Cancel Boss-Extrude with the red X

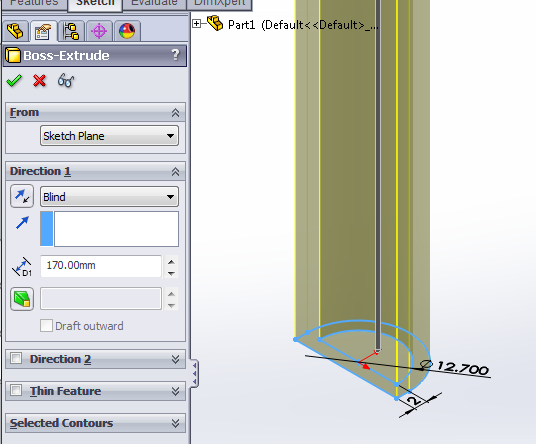click(x=40, y=81)
